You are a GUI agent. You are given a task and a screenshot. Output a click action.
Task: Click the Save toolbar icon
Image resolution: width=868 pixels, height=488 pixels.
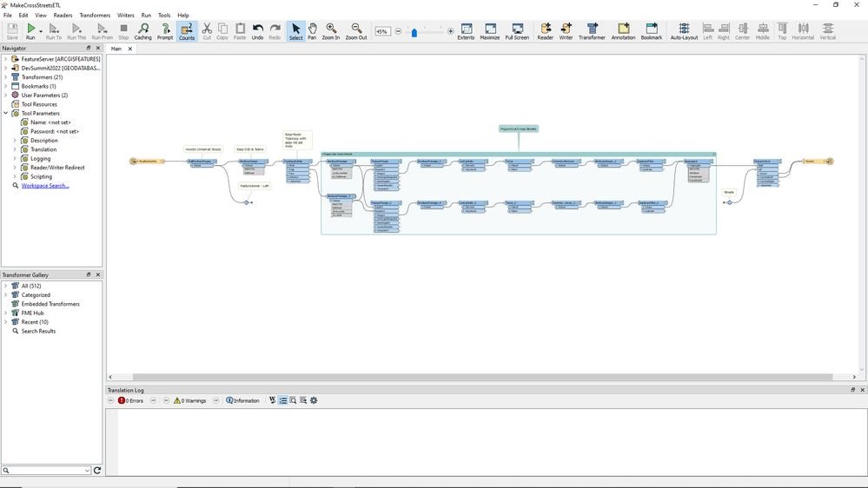pos(12,31)
